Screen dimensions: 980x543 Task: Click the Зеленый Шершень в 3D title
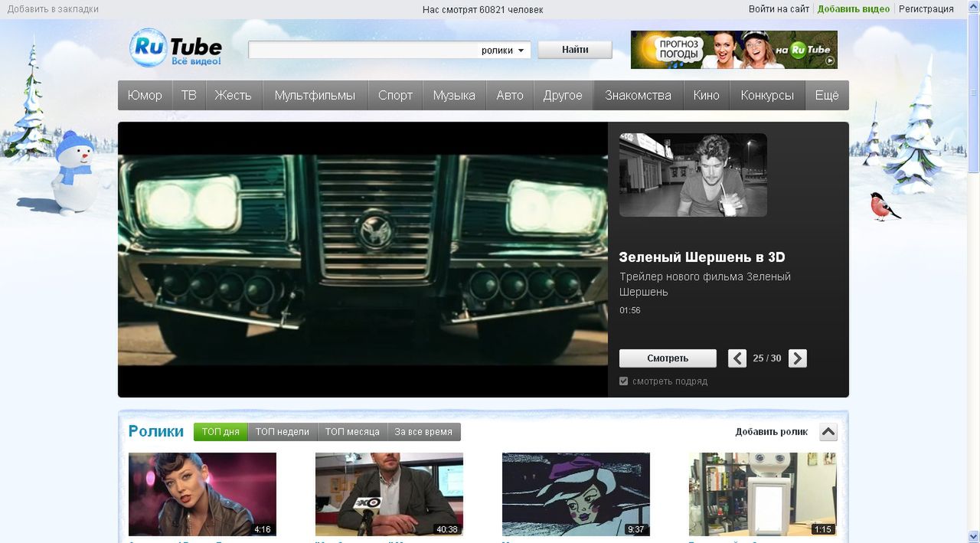(x=702, y=257)
